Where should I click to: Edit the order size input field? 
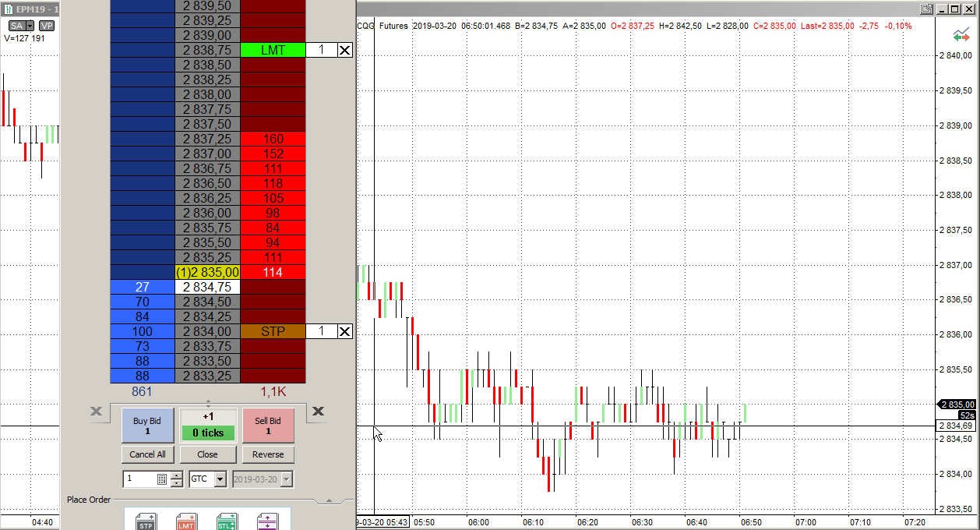tap(139, 479)
